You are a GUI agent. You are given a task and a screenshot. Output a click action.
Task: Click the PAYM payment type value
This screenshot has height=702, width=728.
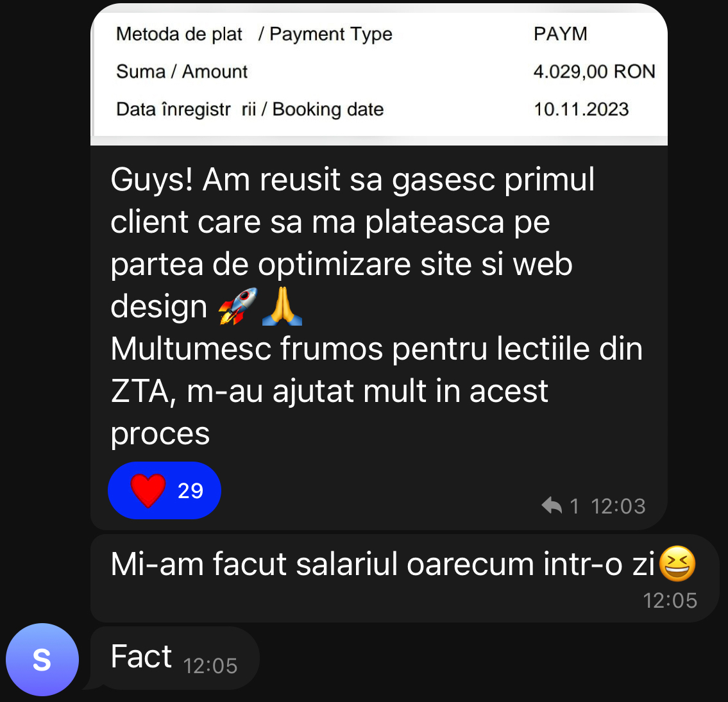click(x=561, y=34)
